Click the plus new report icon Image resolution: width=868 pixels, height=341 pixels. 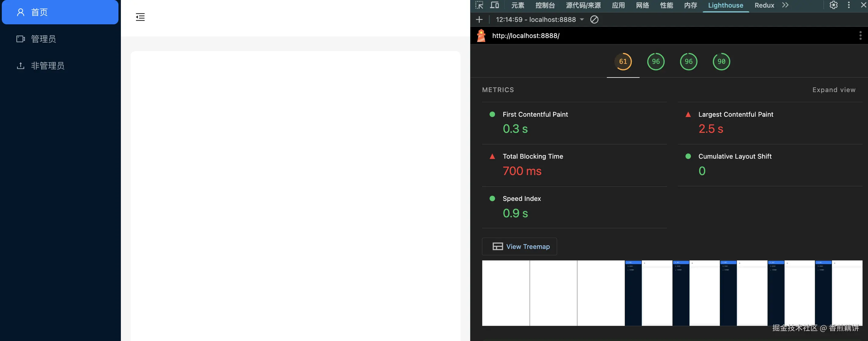[479, 19]
